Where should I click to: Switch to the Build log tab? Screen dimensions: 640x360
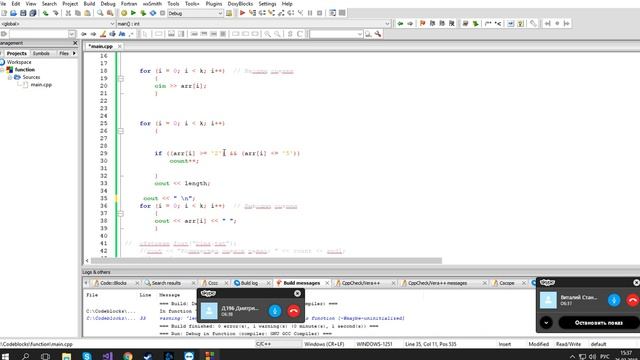point(249,283)
